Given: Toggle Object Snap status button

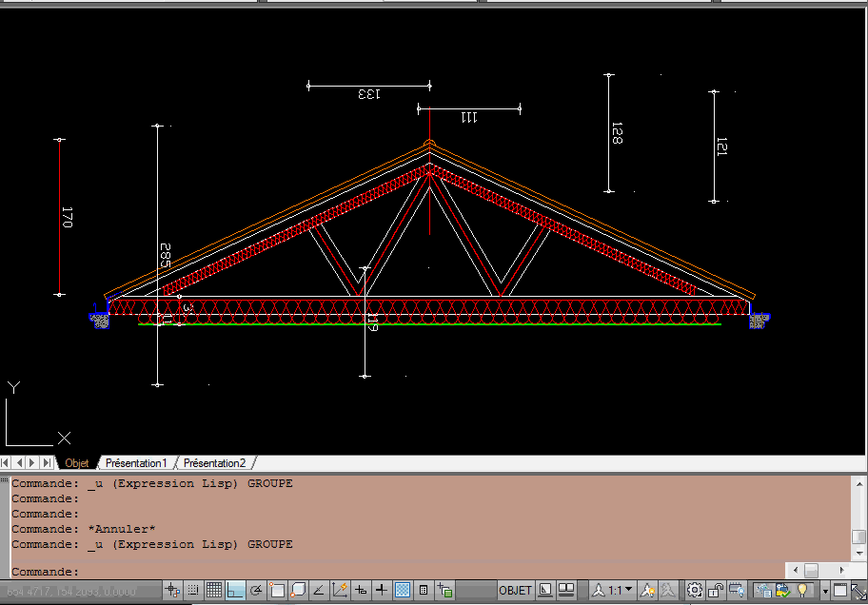Looking at the screenshot, I should pos(277,591).
